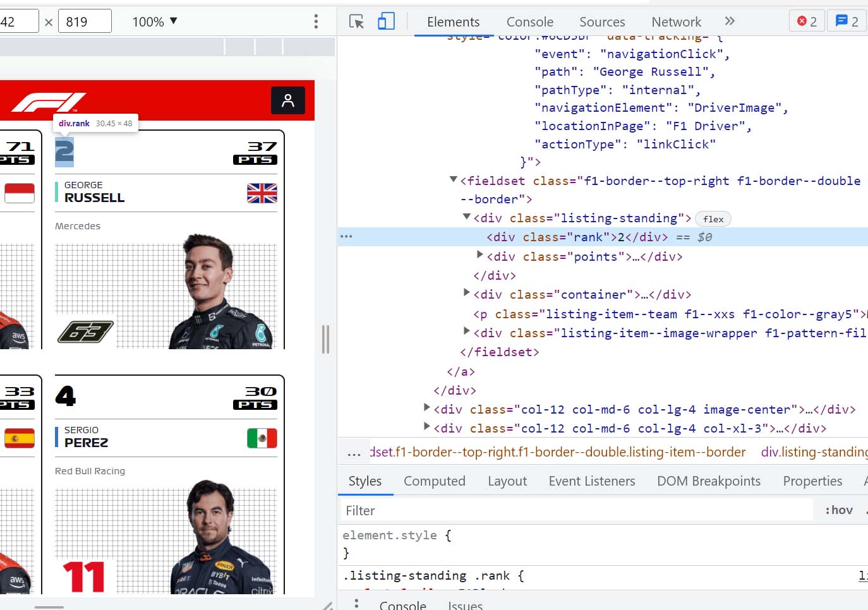Expand the listing-item--image-wrapper div node
This screenshot has height=610, width=868.
click(466, 331)
